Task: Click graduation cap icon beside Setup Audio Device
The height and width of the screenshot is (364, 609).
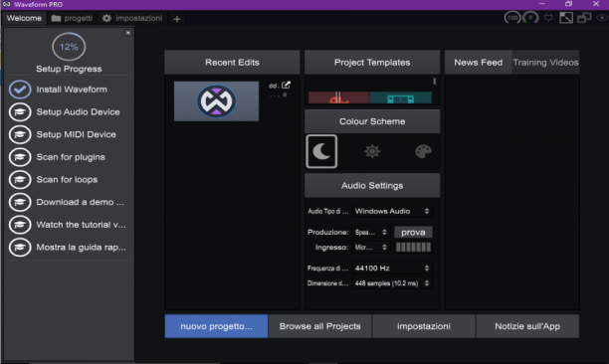Action: coord(20,112)
